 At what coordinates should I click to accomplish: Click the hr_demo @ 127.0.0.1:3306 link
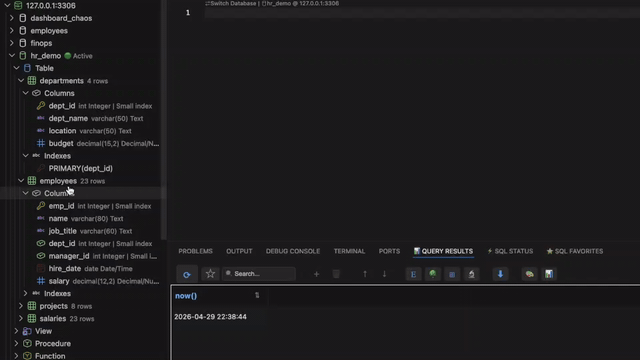click(300, 3)
